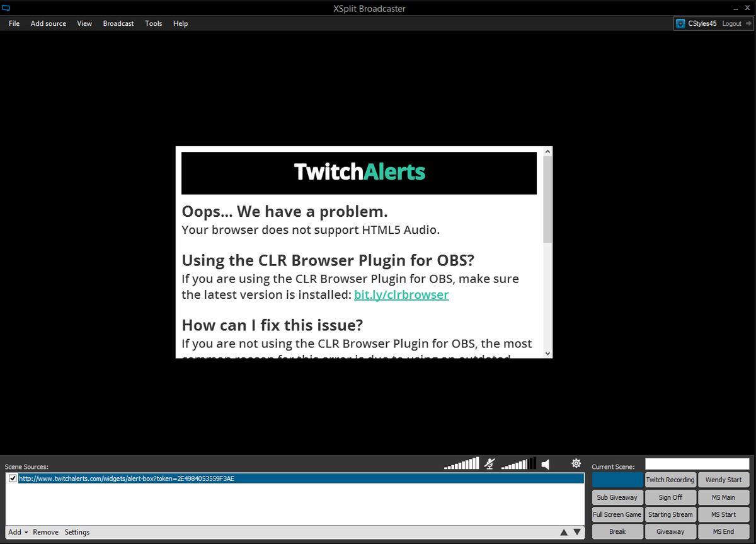Switch to Full Screen Game scene
This screenshot has height=544, width=756.
click(x=617, y=514)
